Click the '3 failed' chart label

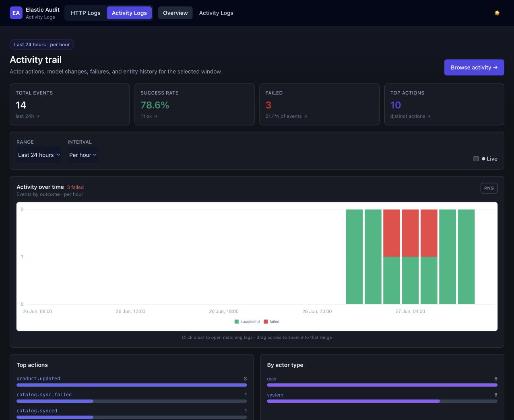click(75, 187)
